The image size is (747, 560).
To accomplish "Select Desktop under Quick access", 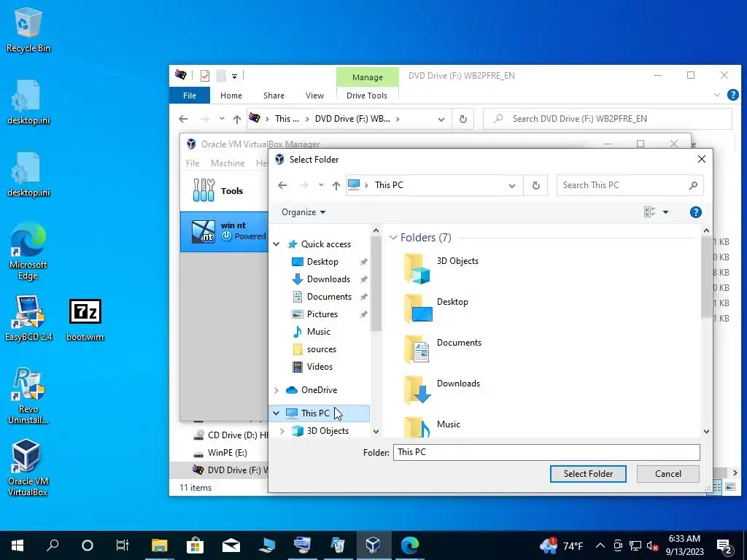I will (322, 262).
